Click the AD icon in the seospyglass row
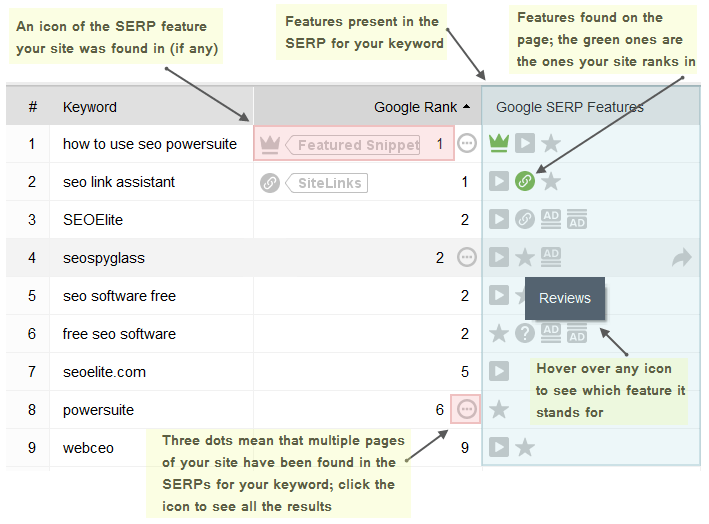Image resolution: width=709 pixels, height=524 pixels. coord(551,257)
